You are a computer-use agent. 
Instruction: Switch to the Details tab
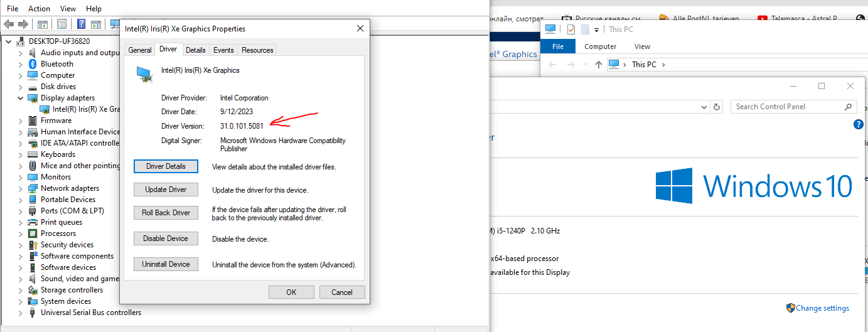pos(195,50)
